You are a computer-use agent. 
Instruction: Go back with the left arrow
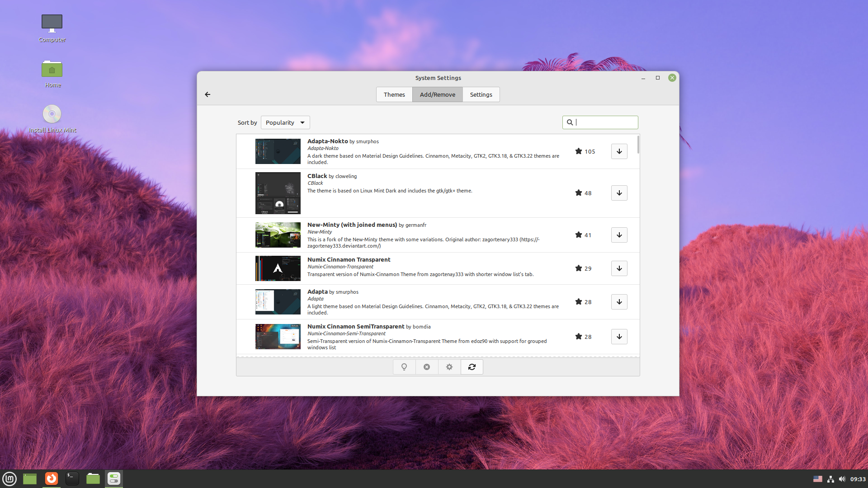click(208, 94)
